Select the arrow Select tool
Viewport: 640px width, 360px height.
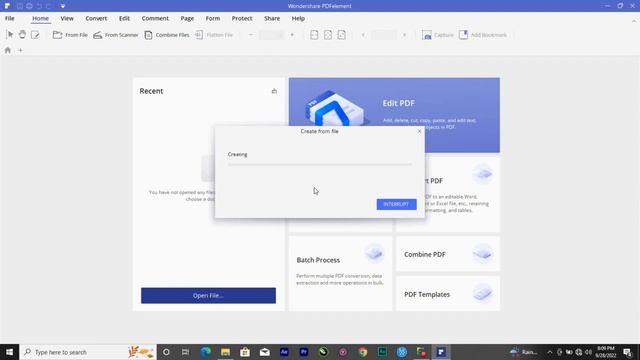coord(10,35)
